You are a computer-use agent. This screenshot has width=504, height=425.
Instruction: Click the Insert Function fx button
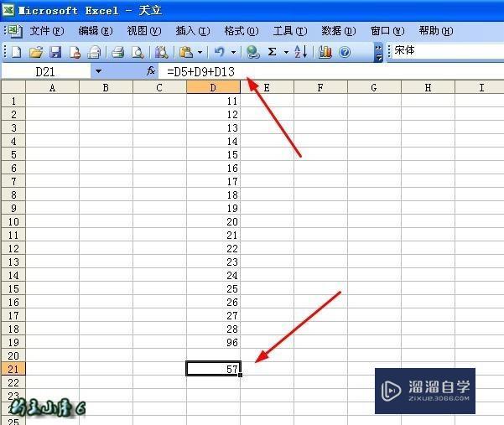(x=151, y=71)
